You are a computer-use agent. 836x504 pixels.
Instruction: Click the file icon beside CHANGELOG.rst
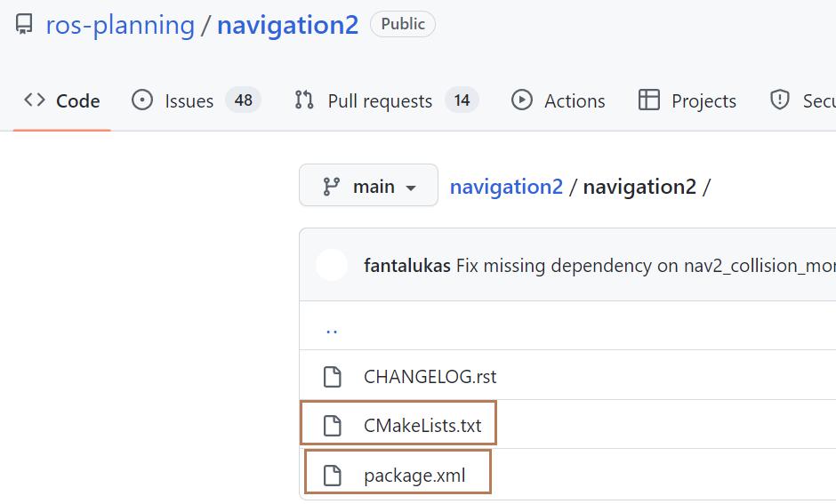coord(333,377)
